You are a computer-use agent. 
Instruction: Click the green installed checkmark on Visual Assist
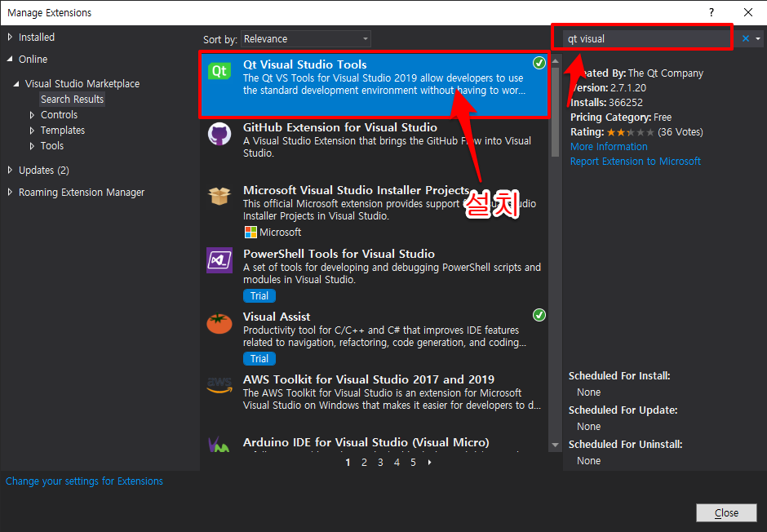click(x=539, y=315)
